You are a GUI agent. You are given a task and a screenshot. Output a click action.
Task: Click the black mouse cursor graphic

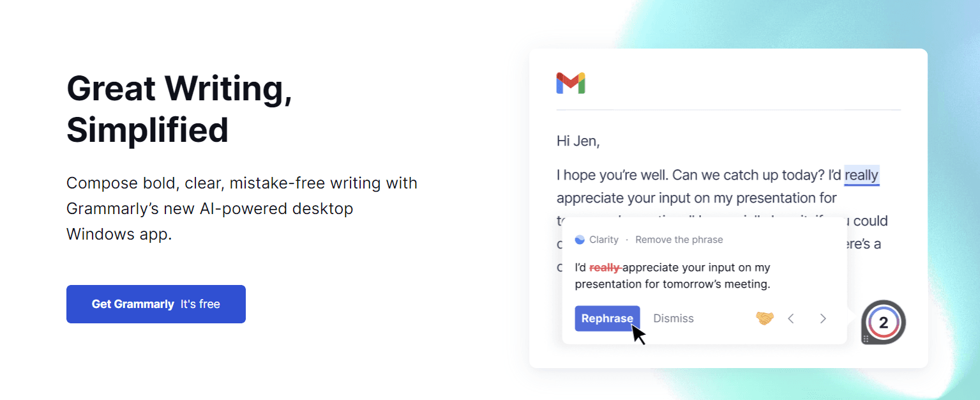(x=638, y=334)
